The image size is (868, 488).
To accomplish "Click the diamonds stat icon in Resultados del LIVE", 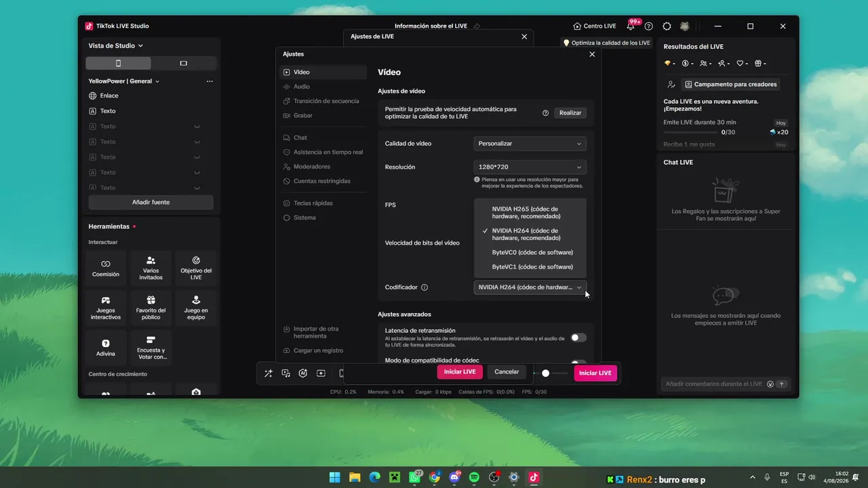I will pyautogui.click(x=669, y=63).
